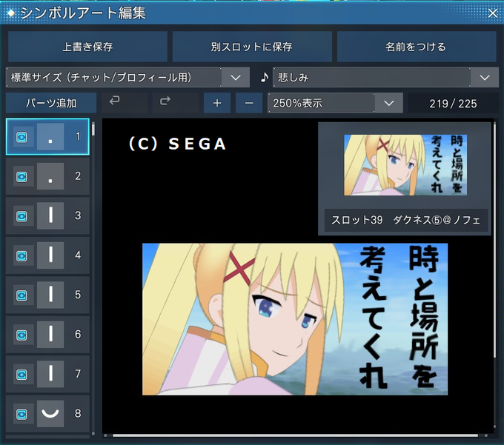Click the 別スロットに保存 button
The image size is (504, 445).
tap(252, 47)
